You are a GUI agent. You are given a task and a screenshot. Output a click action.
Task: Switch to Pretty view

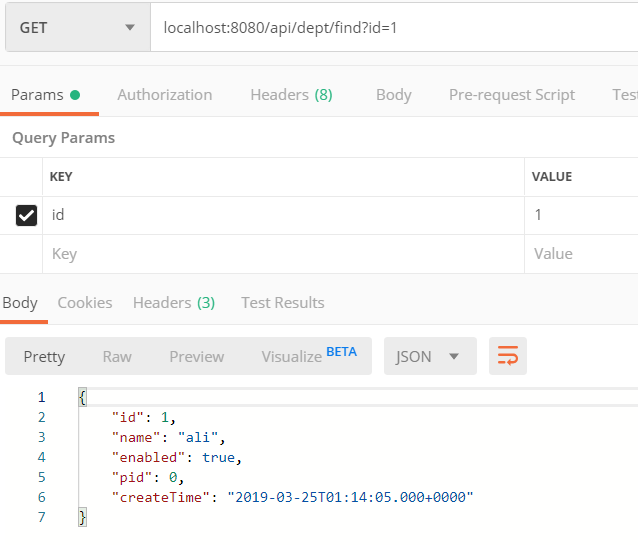tap(44, 356)
